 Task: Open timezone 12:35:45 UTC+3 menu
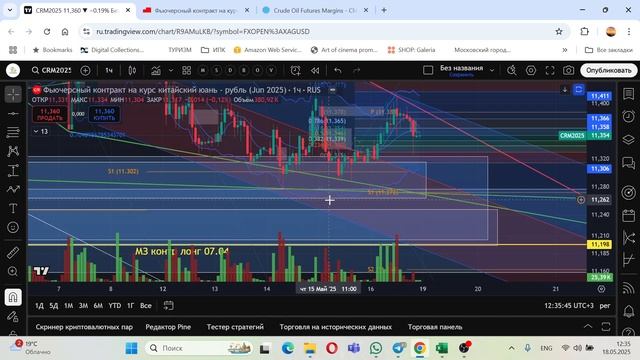coord(569,305)
